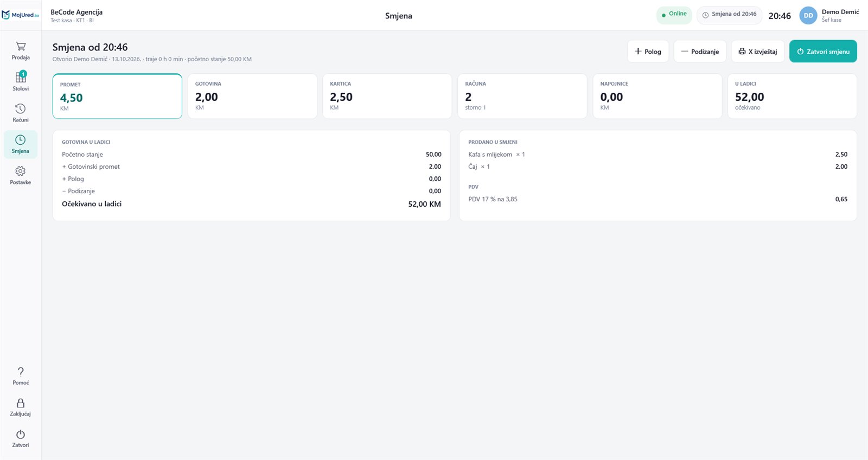The height and width of the screenshot is (460, 868).
Task: Click the Test kasa · KT1 · BI subtitle
Action: click(x=72, y=21)
